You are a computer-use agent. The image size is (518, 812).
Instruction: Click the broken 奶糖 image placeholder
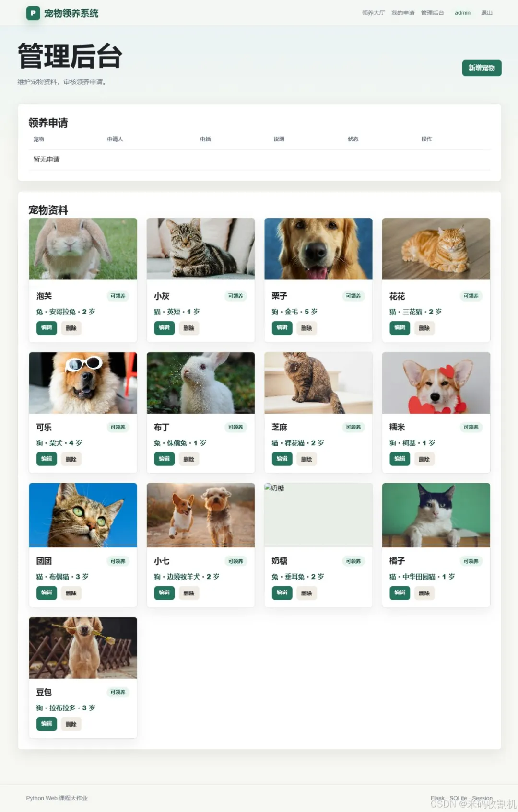[x=318, y=515]
